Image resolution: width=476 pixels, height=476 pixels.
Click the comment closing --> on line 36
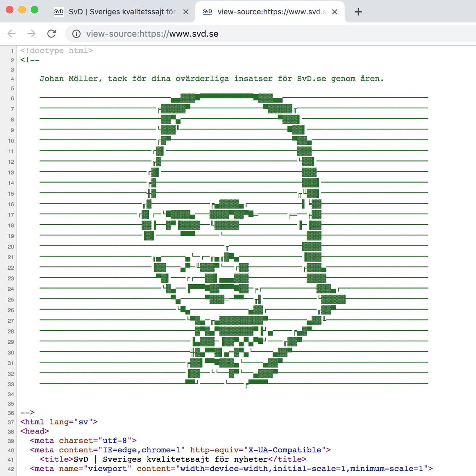click(x=27, y=412)
